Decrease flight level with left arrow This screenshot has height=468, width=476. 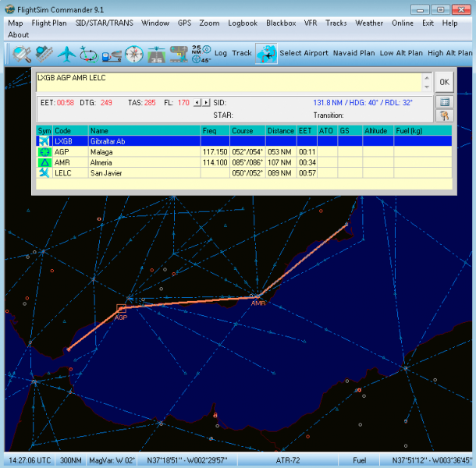(x=197, y=102)
